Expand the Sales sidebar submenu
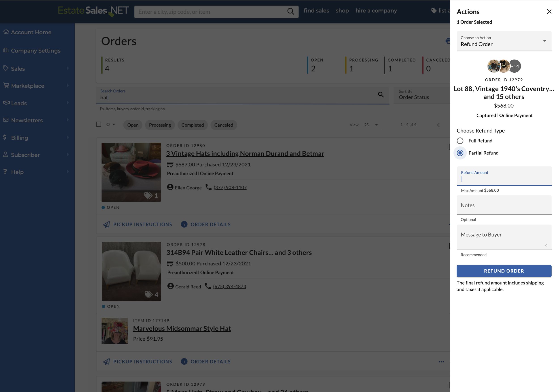This screenshot has height=392, width=559. point(68,68)
